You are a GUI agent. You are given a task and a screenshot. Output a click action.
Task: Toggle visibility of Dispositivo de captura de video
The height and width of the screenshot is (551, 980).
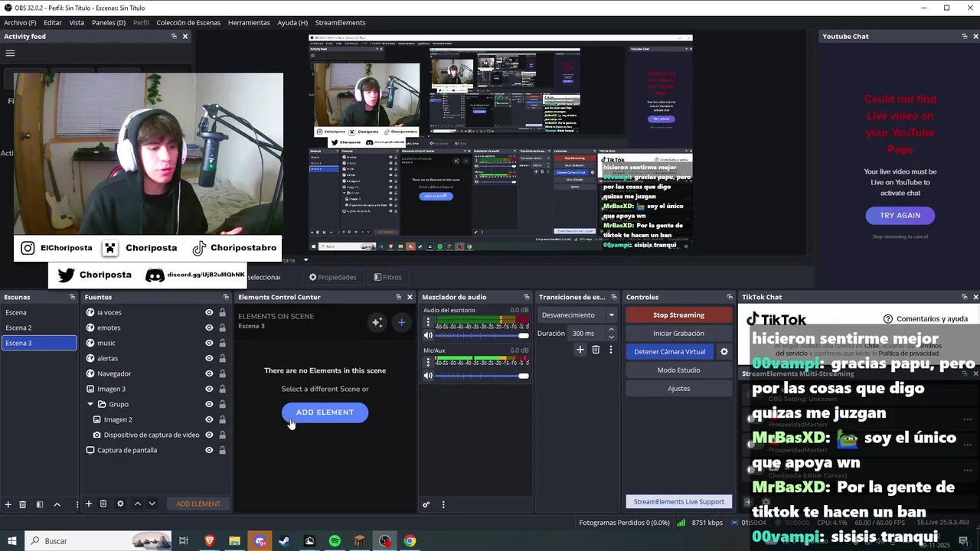pos(209,435)
